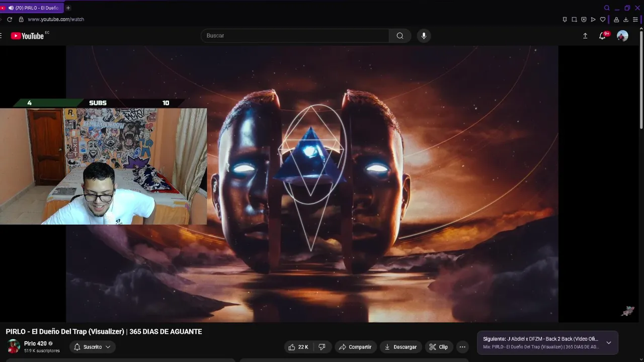Open Pirlo 420 channel name link
This screenshot has height=362, width=644.
[35, 344]
